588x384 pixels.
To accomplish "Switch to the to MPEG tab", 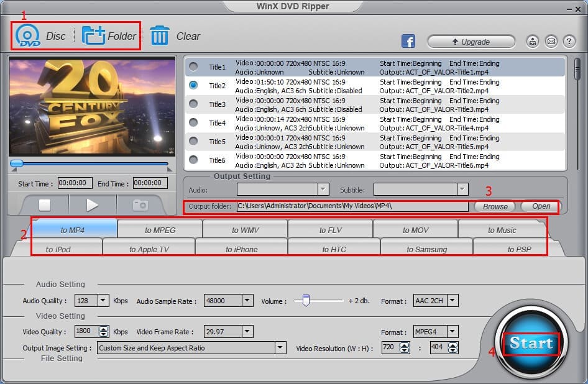I will 160,230.
